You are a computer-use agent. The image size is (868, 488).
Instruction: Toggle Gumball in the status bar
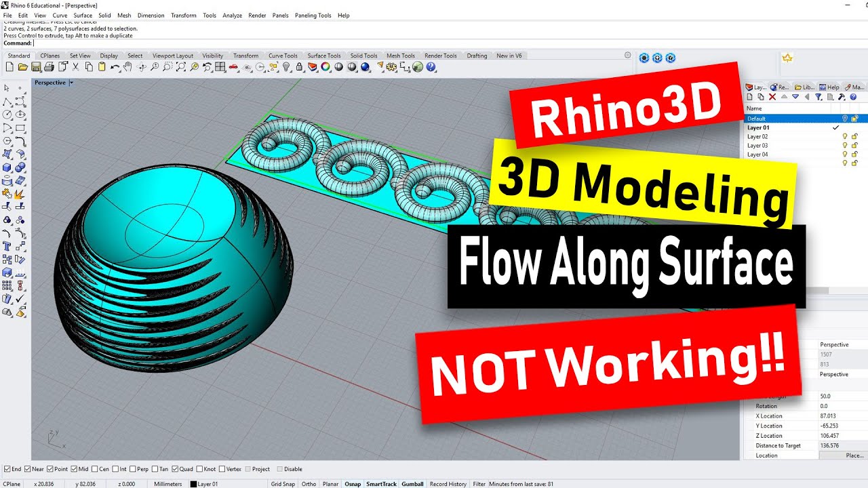tap(412, 484)
